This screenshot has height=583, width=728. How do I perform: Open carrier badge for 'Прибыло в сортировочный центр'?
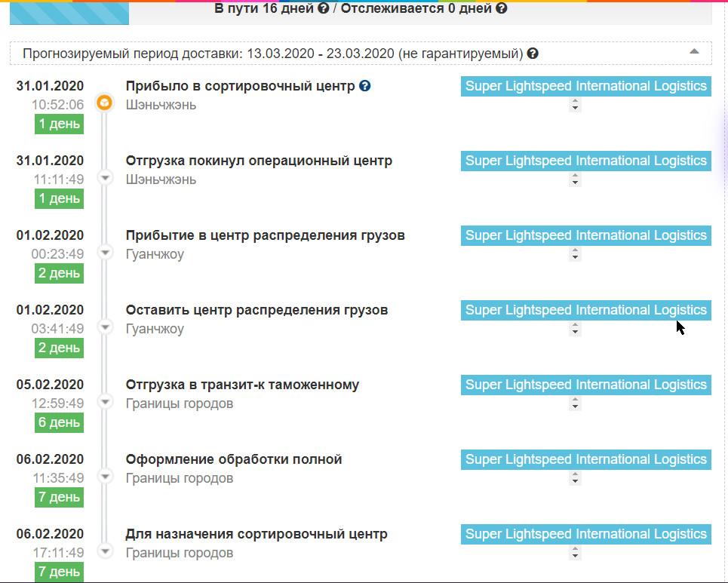coord(586,86)
